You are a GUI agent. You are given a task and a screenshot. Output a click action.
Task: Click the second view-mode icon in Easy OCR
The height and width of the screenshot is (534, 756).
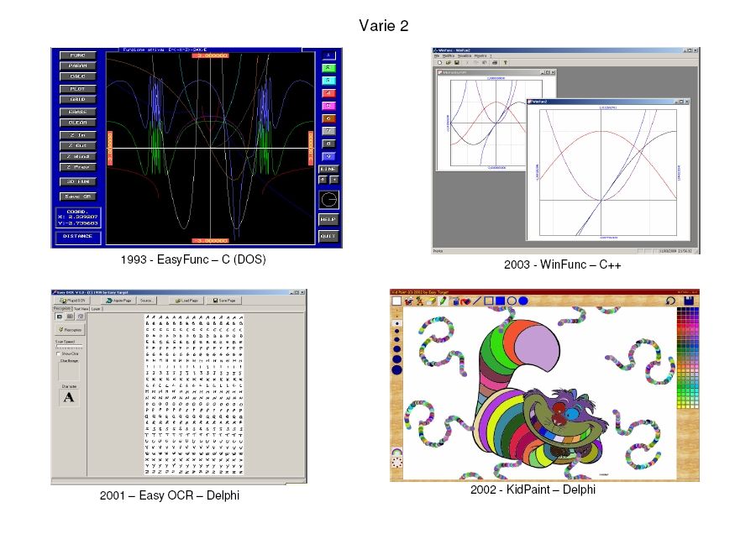coord(70,317)
